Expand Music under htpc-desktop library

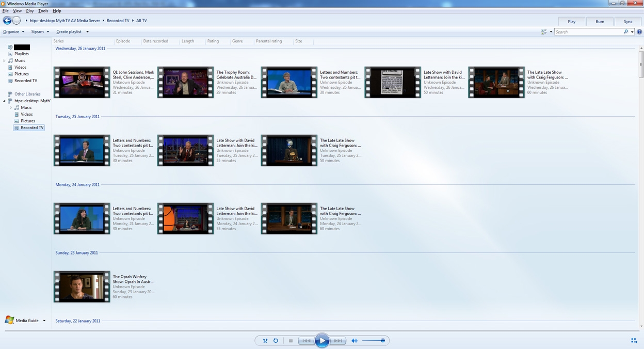point(11,108)
